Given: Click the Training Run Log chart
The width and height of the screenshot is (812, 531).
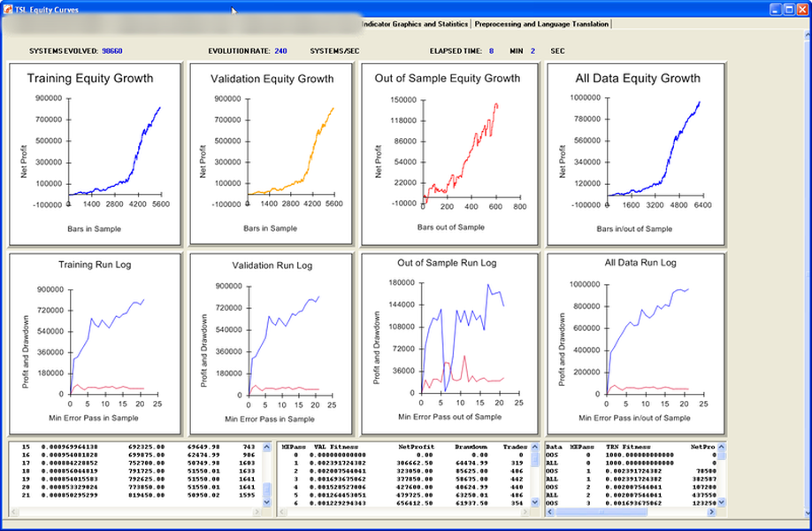Looking at the screenshot, I should [x=95, y=340].
